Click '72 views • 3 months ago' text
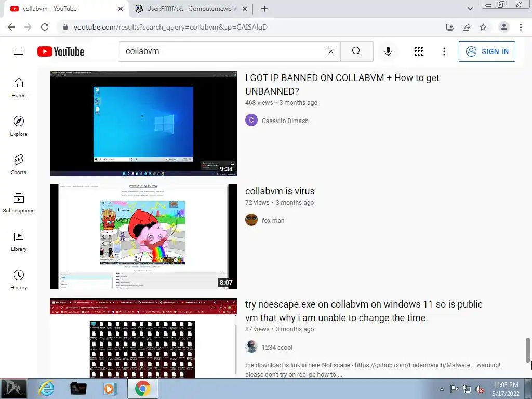This screenshot has height=399, width=532. 280,203
